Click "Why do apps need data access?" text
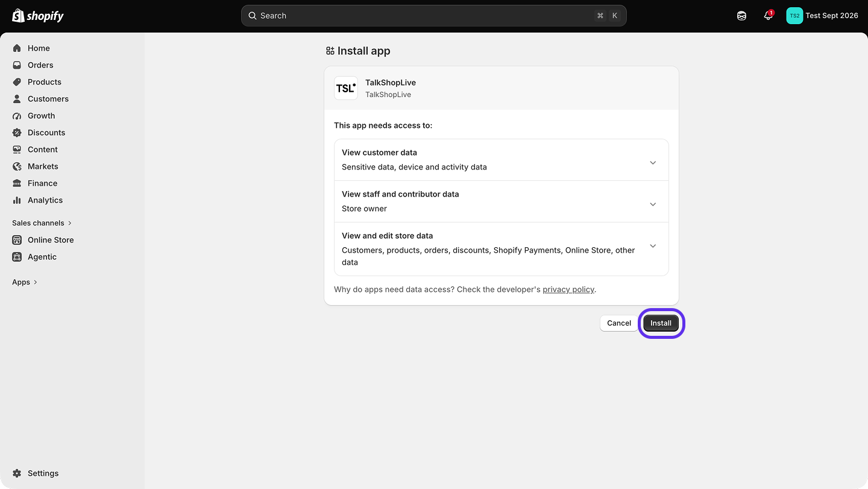This screenshot has width=868, height=489. pos(394,289)
